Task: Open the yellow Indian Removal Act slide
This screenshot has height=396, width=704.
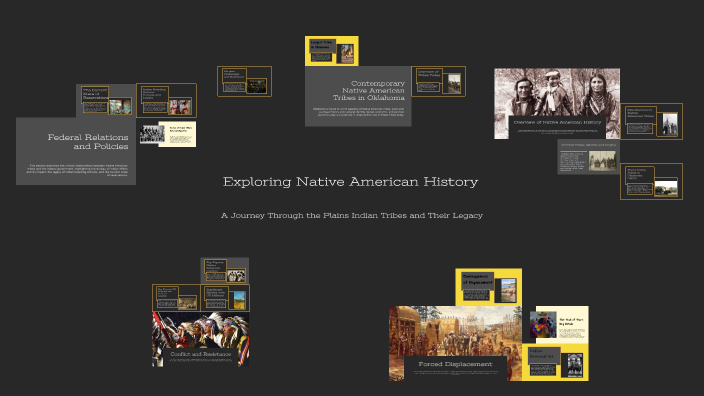Action: [555, 362]
